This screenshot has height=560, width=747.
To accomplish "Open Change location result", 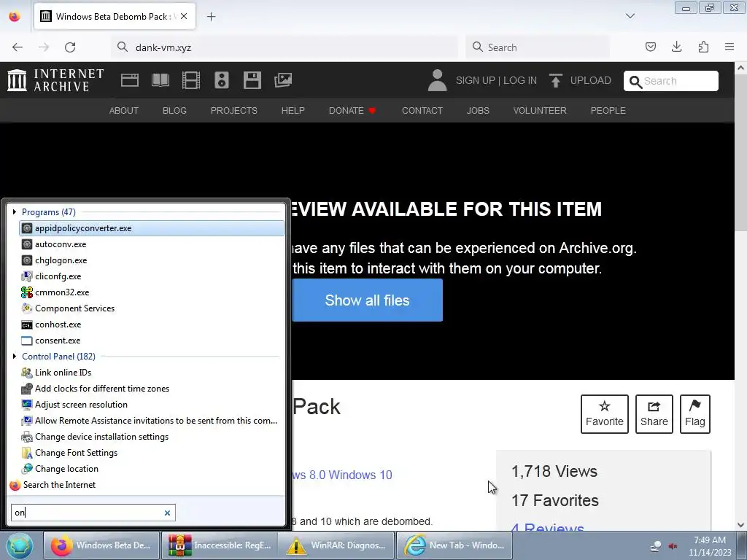I will 152,469.
